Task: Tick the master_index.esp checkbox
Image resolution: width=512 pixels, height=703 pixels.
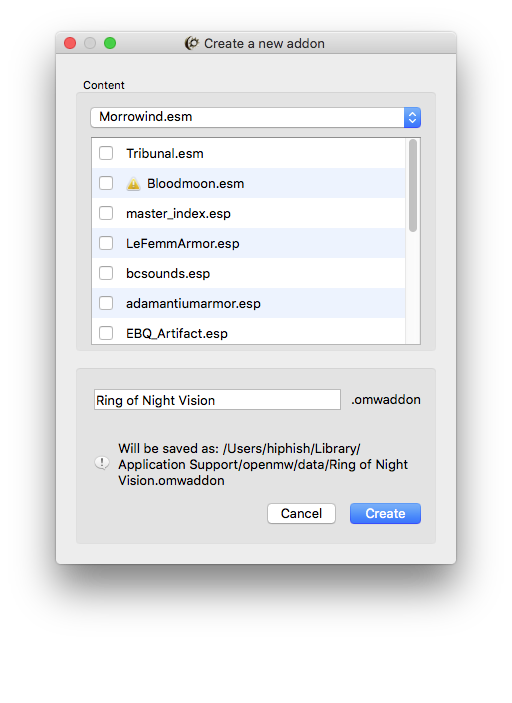Action: tap(106, 213)
